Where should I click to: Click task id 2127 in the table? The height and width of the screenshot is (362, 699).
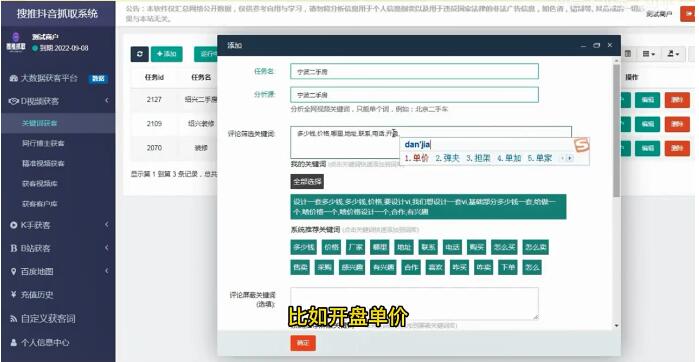pyautogui.click(x=154, y=100)
